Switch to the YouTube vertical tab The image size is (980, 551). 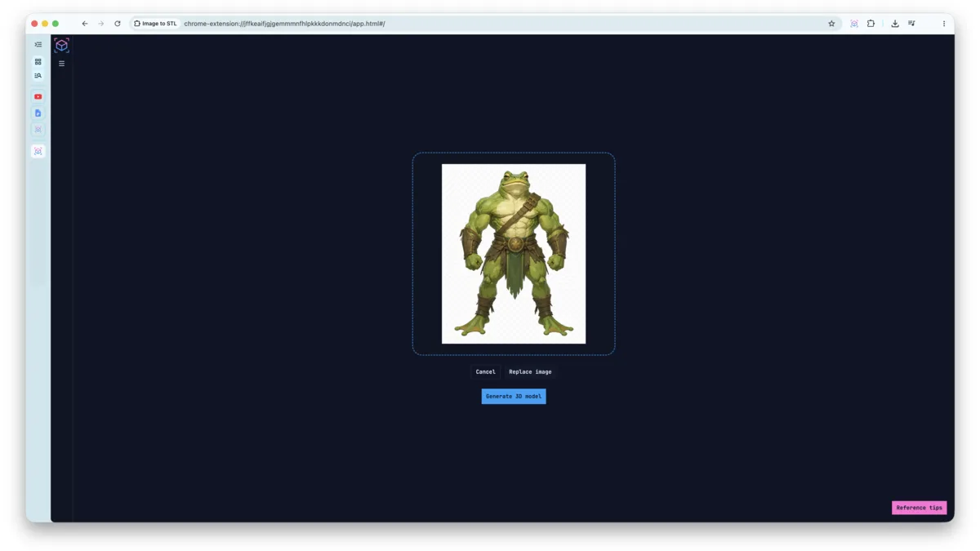[38, 96]
